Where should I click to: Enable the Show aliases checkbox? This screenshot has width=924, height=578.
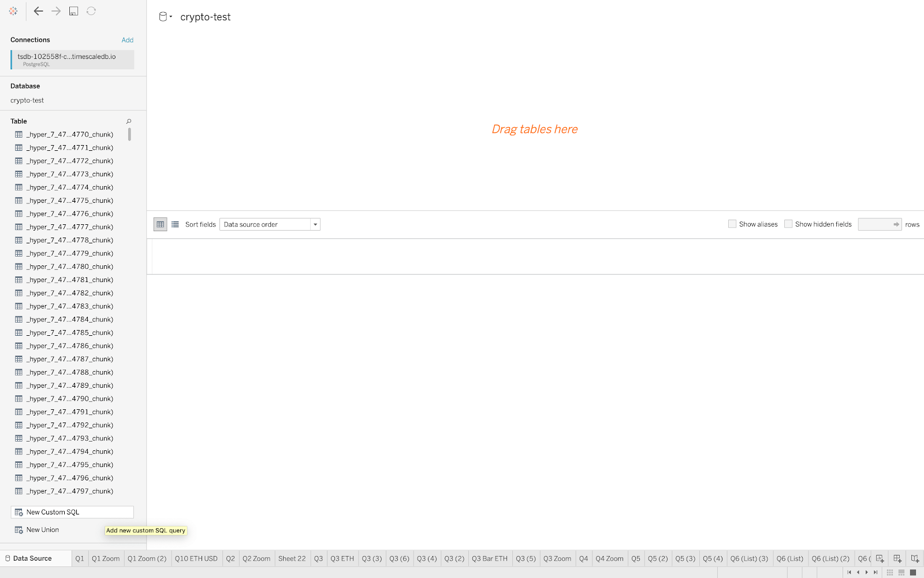732,224
